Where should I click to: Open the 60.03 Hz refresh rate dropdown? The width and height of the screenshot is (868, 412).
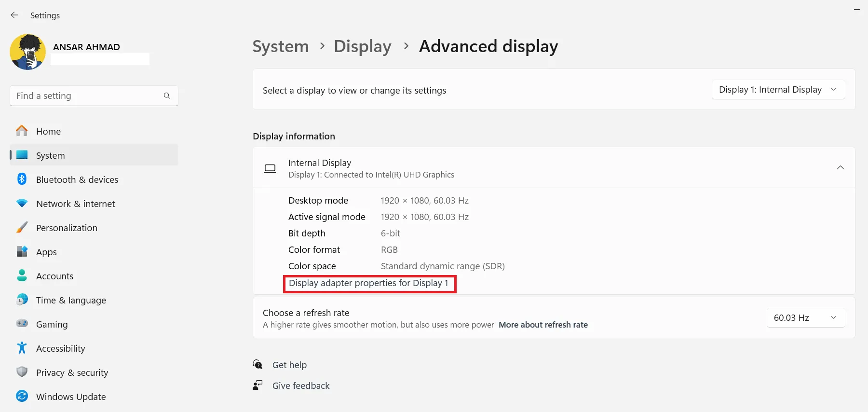point(805,318)
